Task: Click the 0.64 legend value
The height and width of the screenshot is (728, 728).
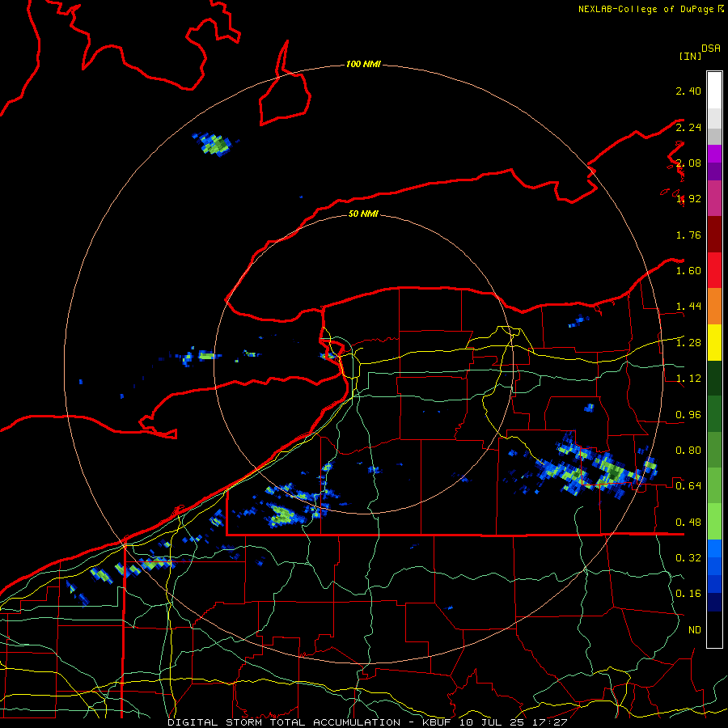Action: click(688, 486)
